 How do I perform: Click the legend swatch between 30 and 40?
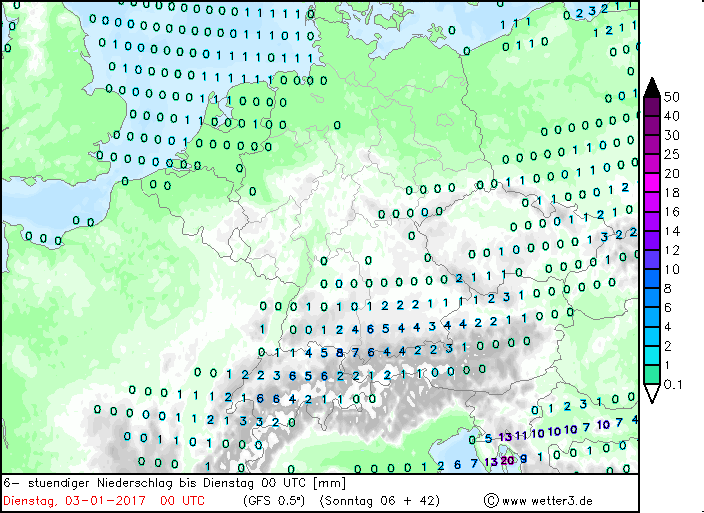click(652, 126)
